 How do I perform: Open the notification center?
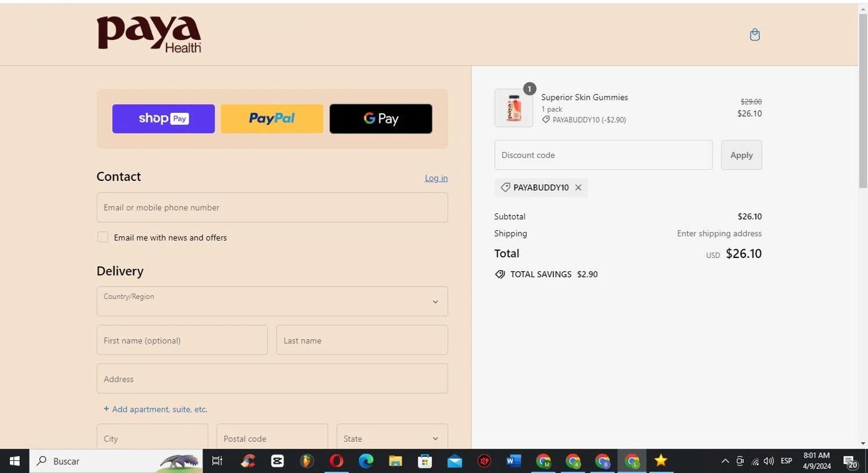coord(851,461)
